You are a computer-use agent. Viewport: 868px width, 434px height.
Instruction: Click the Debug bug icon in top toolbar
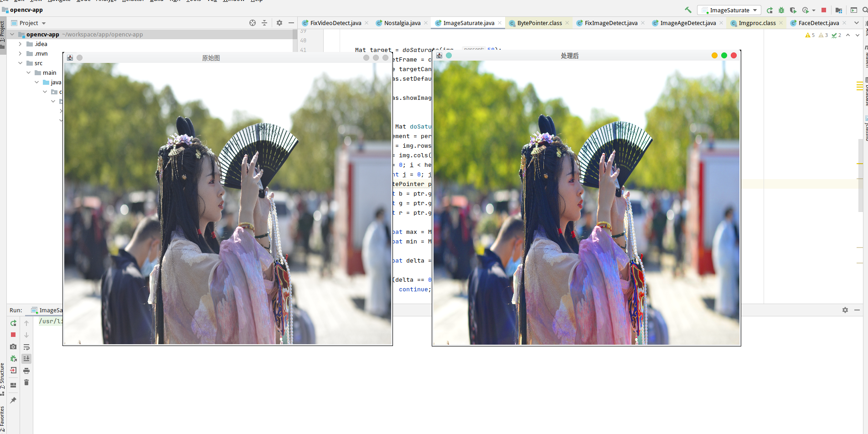click(781, 10)
